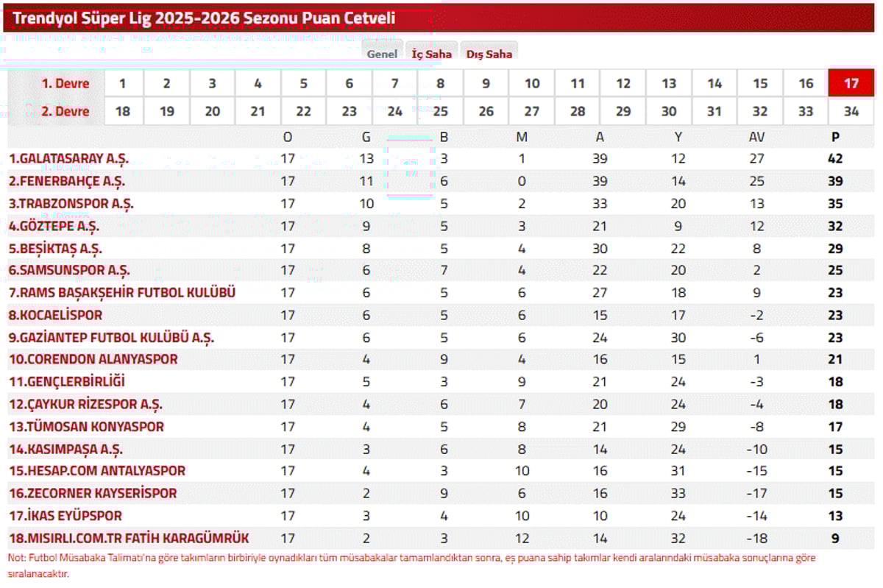Open BEŞİKTAŞ A.Ş. team link
Image resolution: width=883 pixels, height=588 pixels.
pos(55,248)
